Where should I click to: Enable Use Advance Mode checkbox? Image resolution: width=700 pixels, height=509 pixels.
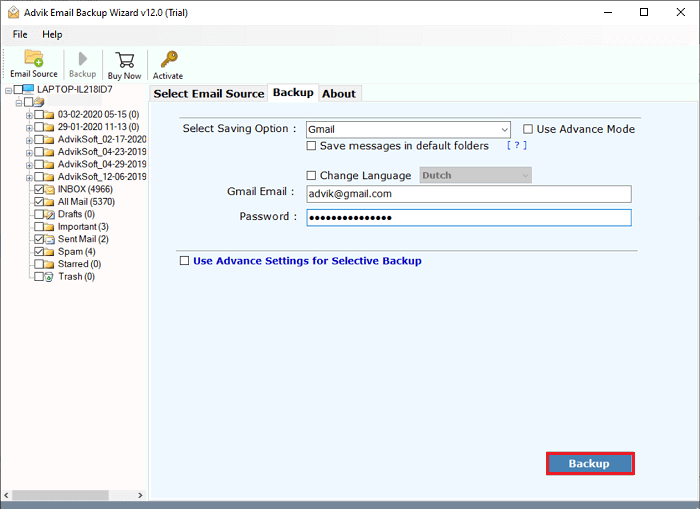click(x=528, y=129)
